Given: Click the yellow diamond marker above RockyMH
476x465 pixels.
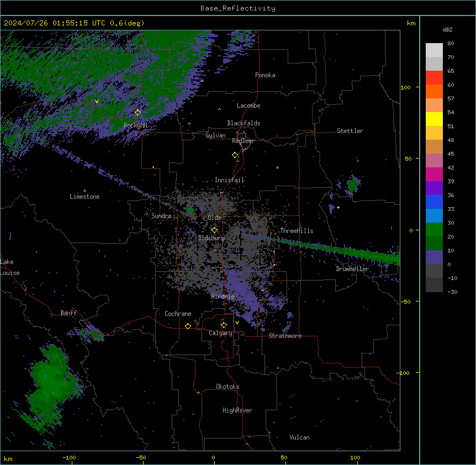Looking at the screenshot, I should [137, 112].
